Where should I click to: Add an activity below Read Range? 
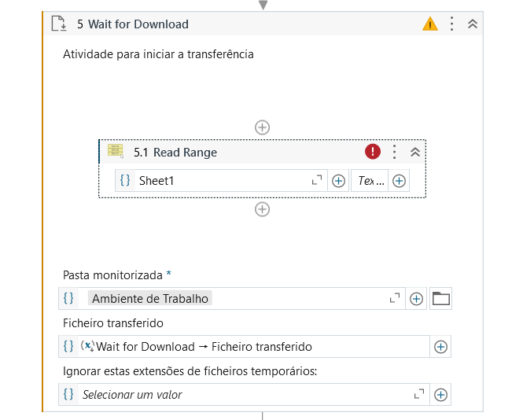tap(263, 209)
